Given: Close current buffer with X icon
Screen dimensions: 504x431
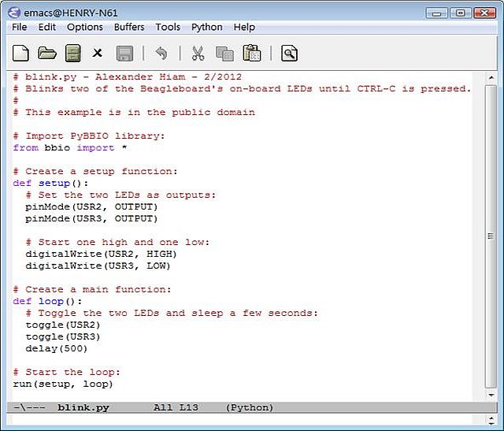Looking at the screenshot, I should pos(98,53).
